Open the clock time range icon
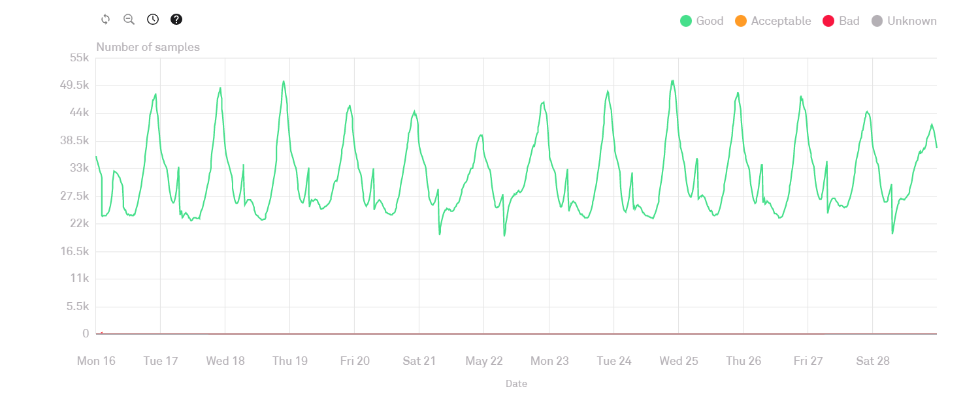This screenshot has height=404, width=980. [153, 20]
